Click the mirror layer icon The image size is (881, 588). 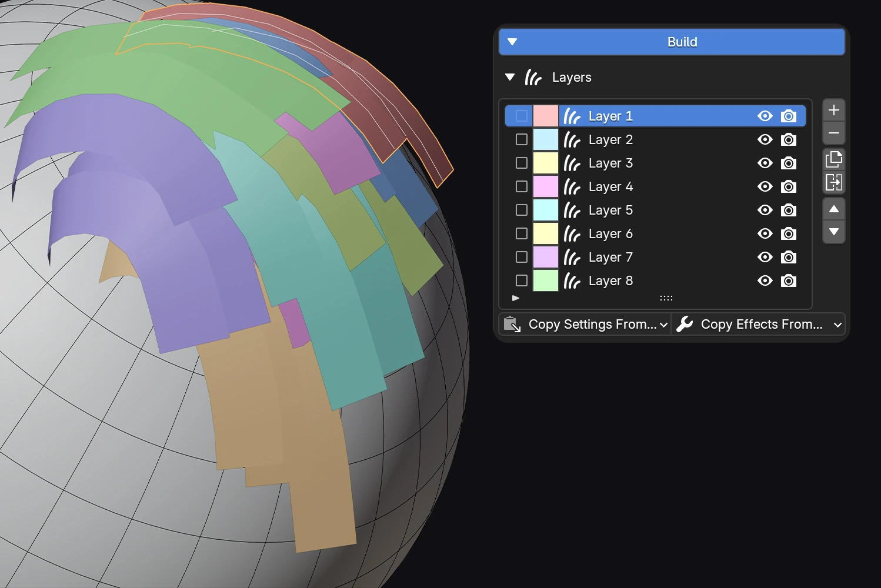click(833, 182)
